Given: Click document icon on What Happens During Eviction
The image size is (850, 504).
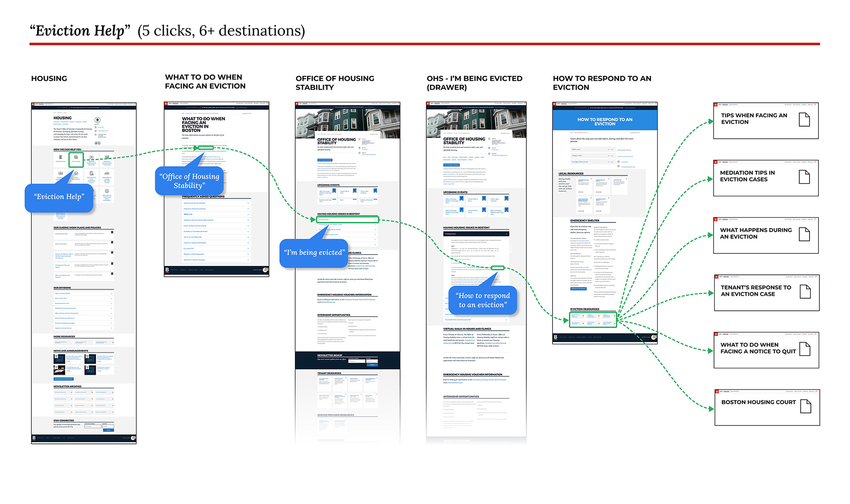Looking at the screenshot, I should pos(804,234).
